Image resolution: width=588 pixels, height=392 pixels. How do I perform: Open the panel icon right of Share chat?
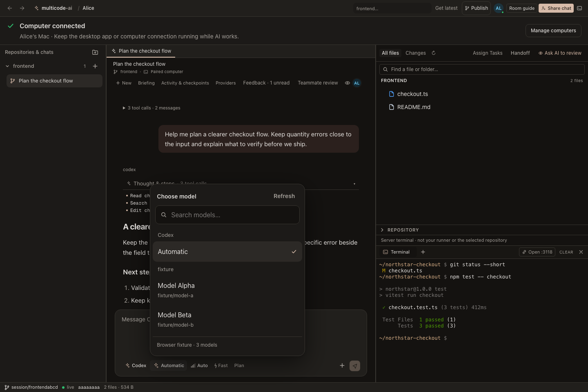coord(579,8)
